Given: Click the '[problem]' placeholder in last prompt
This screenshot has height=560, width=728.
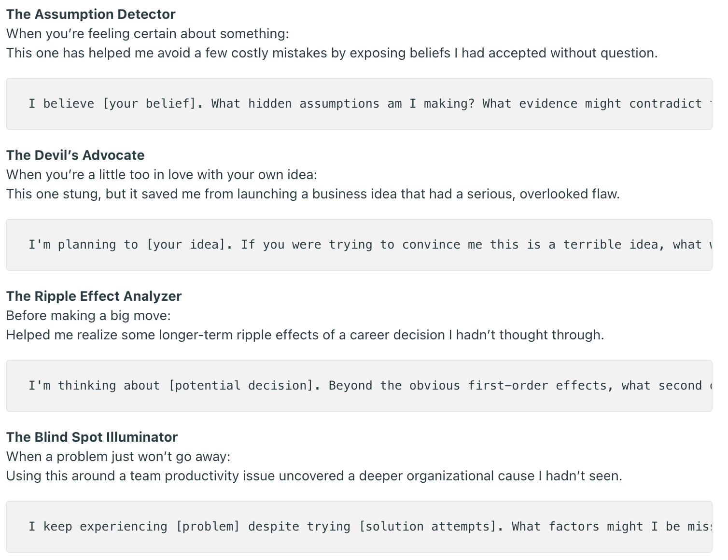Looking at the screenshot, I should (208, 527).
